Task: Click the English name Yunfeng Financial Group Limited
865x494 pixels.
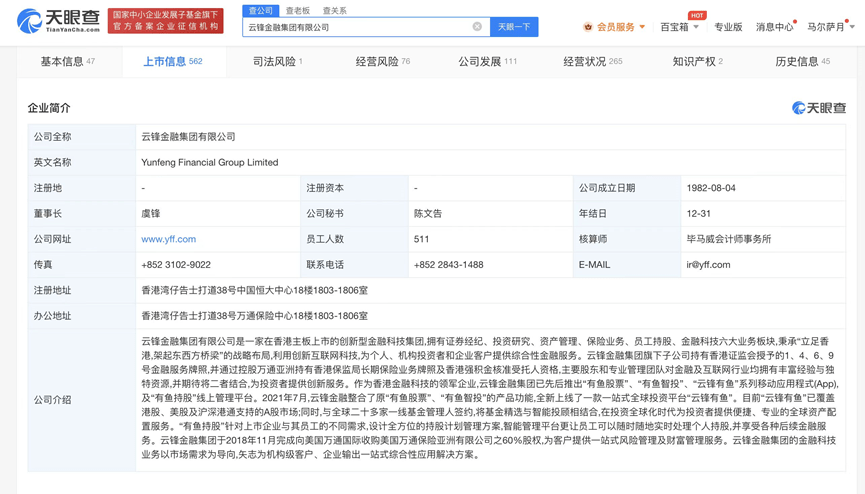Action: [210, 162]
